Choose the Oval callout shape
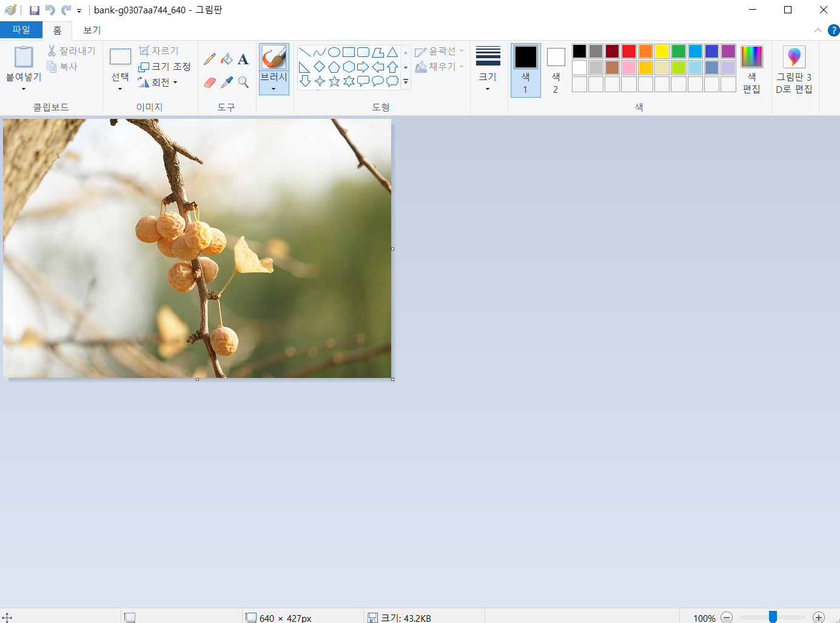 378,81
